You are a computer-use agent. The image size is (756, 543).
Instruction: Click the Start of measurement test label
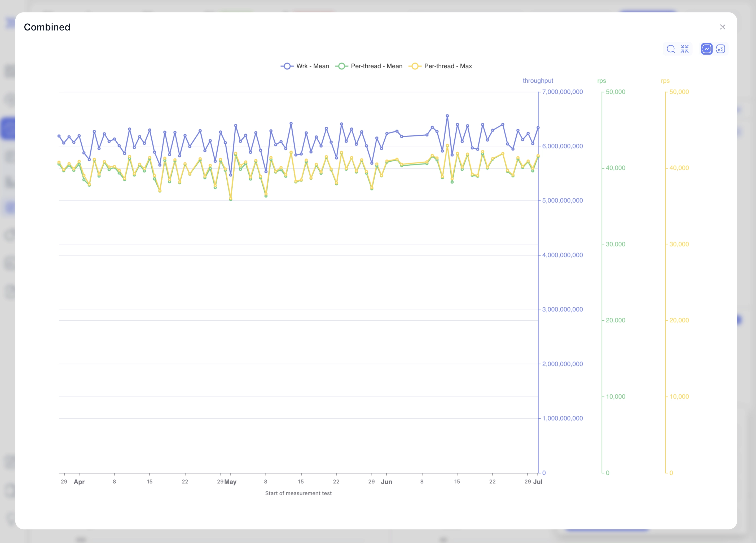(x=298, y=493)
